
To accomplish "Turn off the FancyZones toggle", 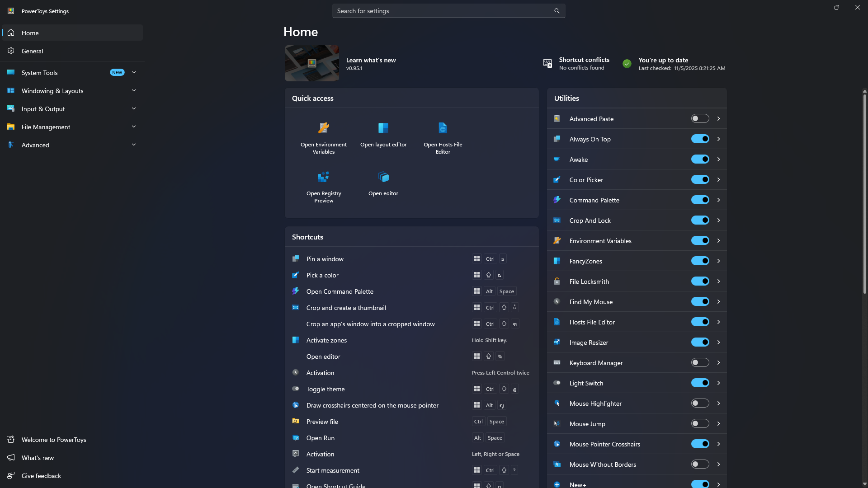I will [x=700, y=261].
